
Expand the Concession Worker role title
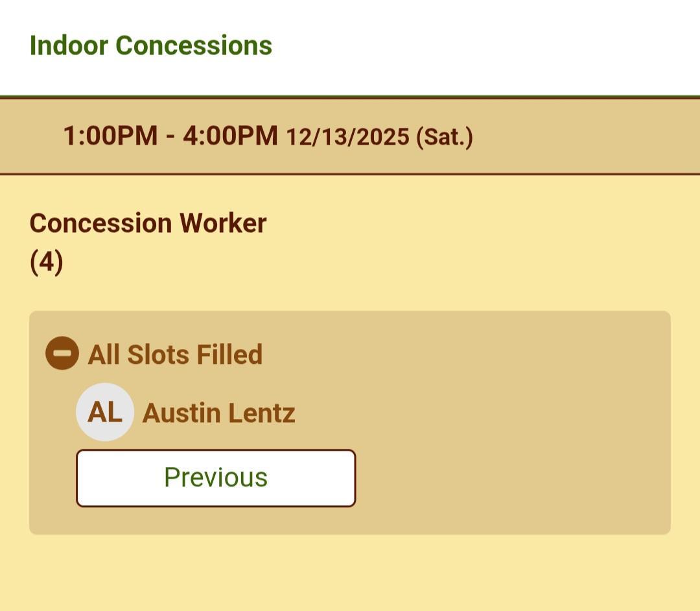(x=148, y=223)
